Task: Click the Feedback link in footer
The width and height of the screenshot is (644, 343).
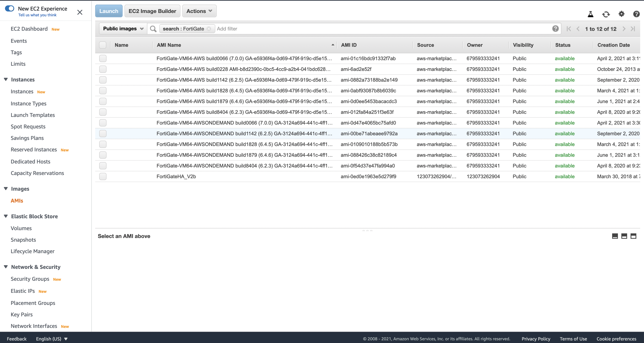Action: (17, 339)
